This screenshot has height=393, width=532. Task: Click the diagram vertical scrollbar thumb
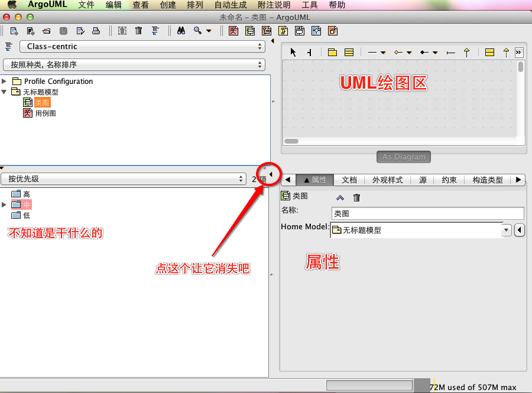click(x=521, y=67)
